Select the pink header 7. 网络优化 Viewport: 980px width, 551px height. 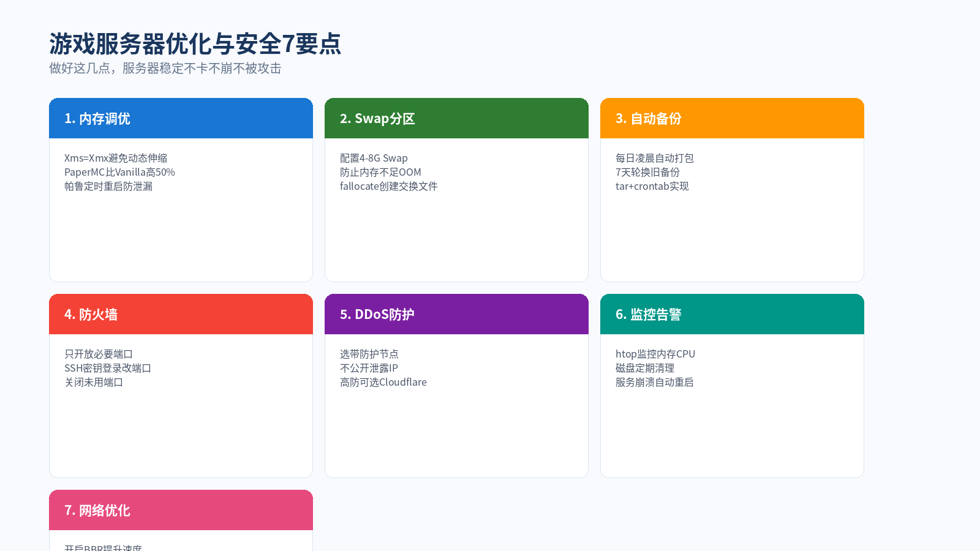tap(181, 510)
